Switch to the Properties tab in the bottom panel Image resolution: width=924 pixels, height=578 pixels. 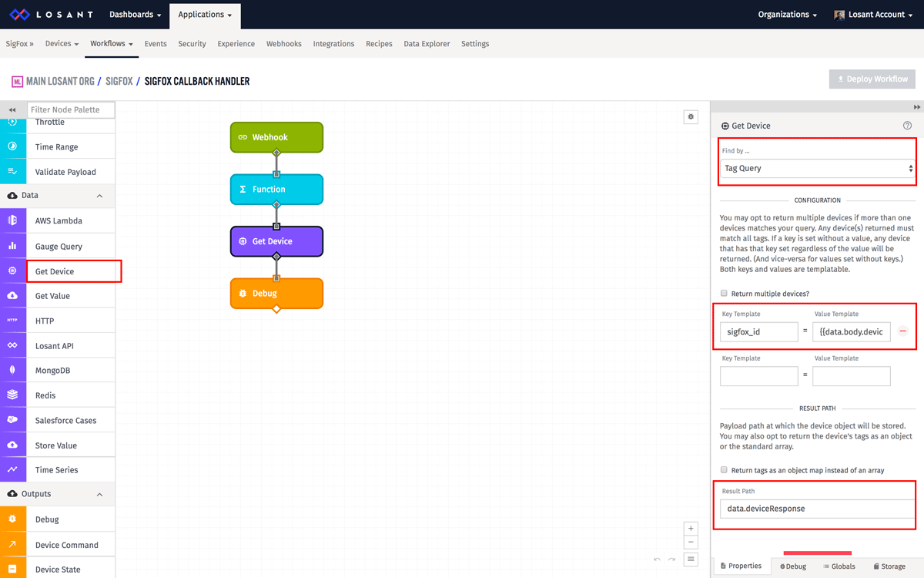(742, 566)
